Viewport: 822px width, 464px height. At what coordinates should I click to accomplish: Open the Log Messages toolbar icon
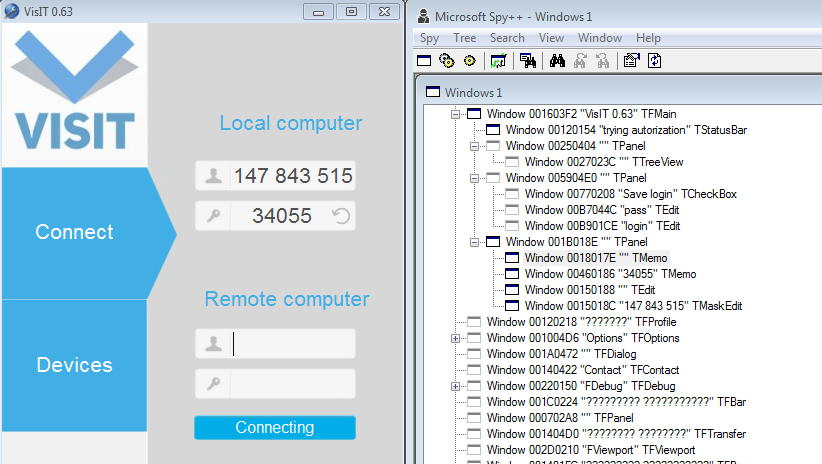(499, 60)
